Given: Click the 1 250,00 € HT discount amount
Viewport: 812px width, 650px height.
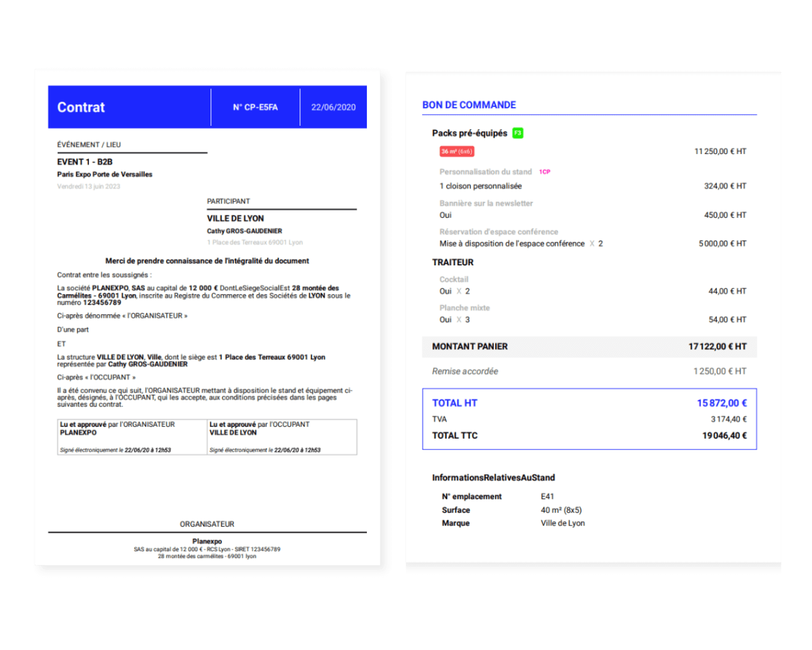Looking at the screenshot, I should coord(719,371).
